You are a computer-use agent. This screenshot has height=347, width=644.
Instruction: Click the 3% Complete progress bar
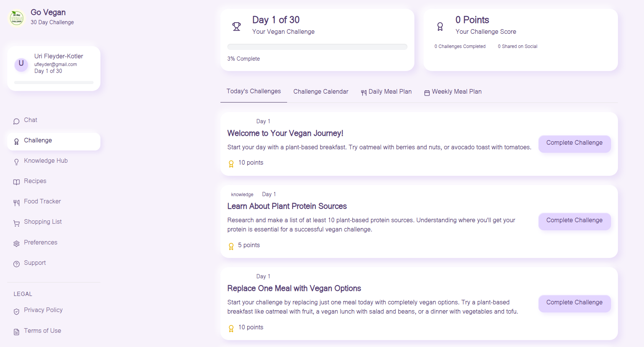click(317, 46)
